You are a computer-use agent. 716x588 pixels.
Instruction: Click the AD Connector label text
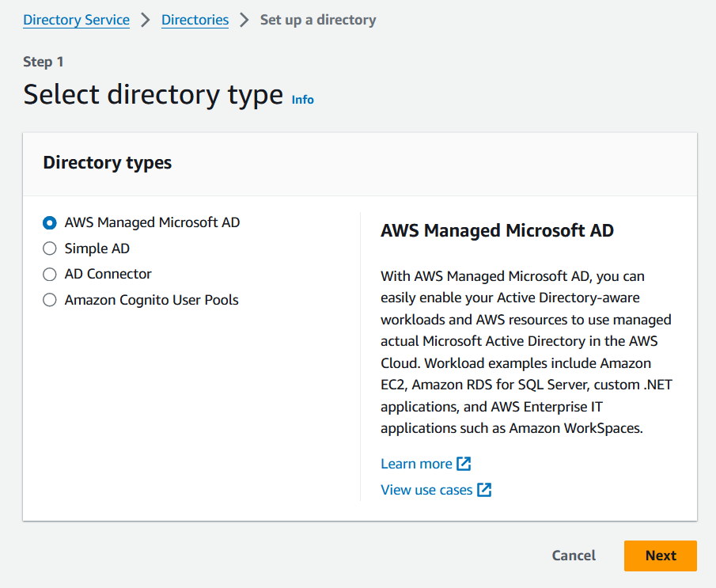[108, 275]
